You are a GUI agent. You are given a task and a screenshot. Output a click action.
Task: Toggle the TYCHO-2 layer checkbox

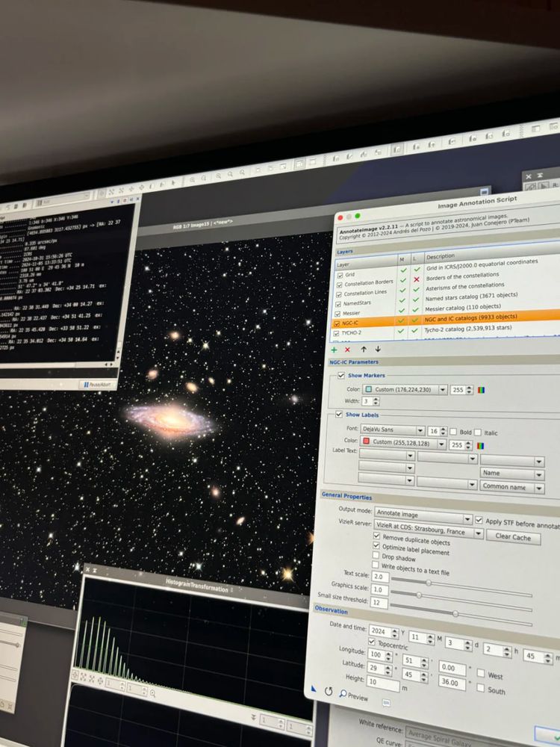pos(336,333)
